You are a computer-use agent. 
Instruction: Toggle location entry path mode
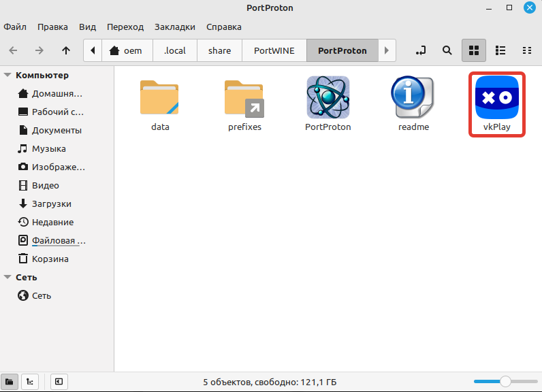(421, 50)
